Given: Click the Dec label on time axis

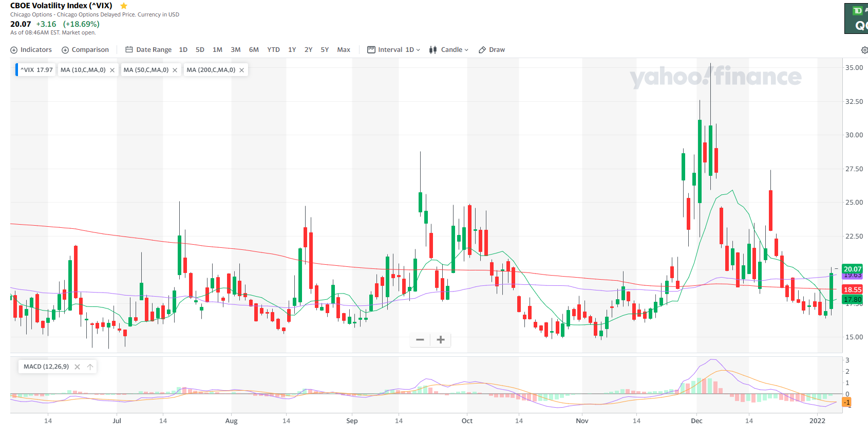Looking at the screenshot, I should pyautogui.click(x=696, y=421).
